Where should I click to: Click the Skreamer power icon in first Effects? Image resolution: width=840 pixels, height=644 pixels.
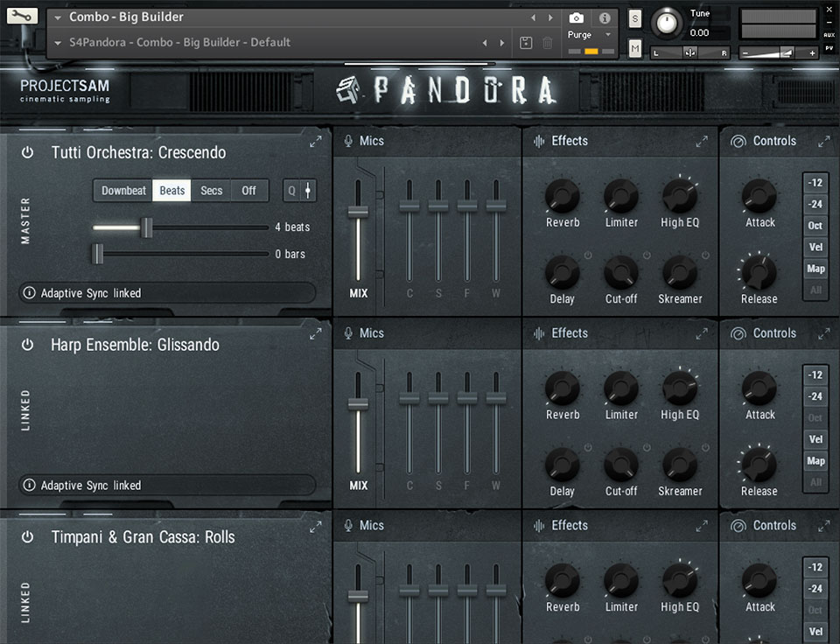[x=705, y=255]
